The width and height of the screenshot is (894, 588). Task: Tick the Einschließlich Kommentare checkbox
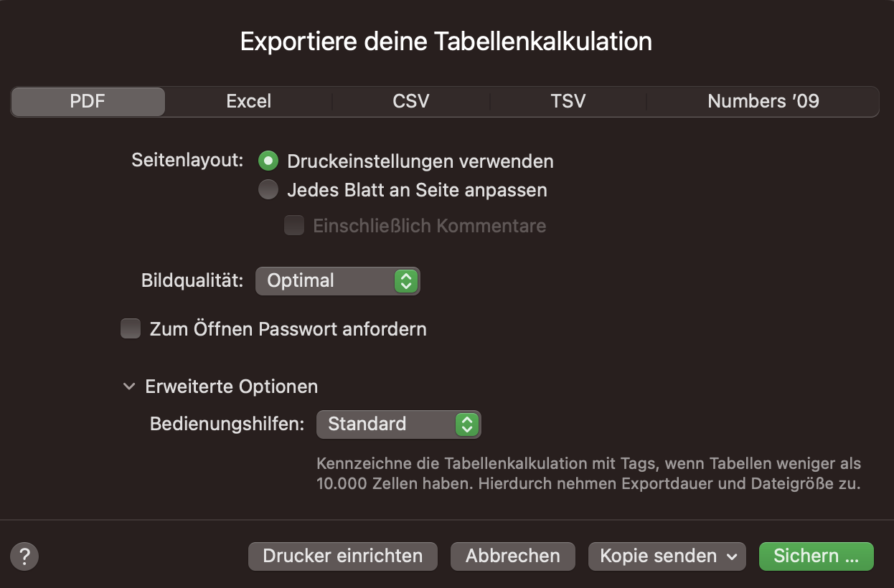294,226
